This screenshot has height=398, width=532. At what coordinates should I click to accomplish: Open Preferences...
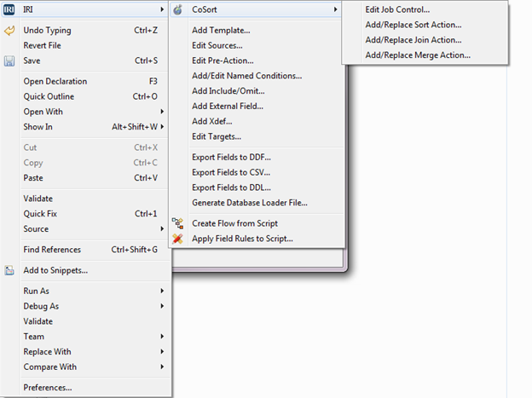86,388
